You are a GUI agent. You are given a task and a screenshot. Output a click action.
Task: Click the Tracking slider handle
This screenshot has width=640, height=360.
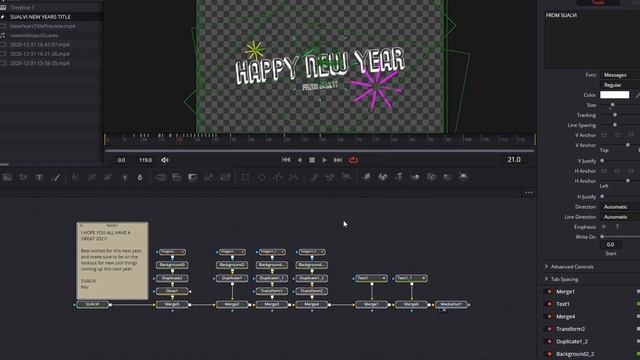pos(615,115)
